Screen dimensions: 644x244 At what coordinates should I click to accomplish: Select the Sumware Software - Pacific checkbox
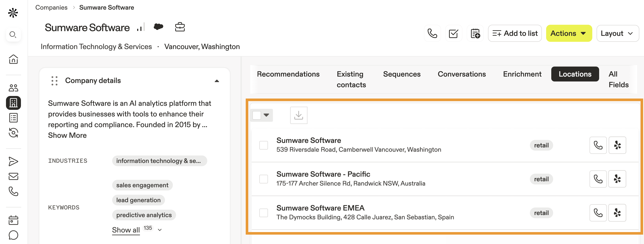tap(263, 179)
